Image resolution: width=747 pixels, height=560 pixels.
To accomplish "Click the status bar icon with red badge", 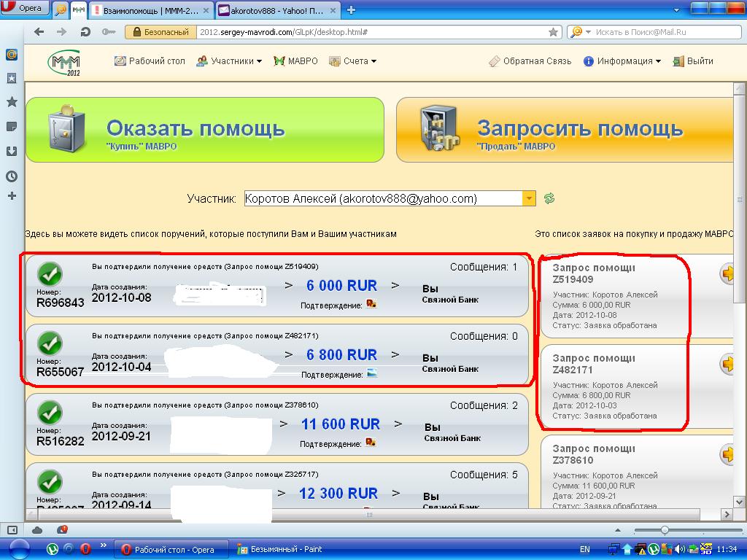I will pyautogui.click(x=62, y=530).
